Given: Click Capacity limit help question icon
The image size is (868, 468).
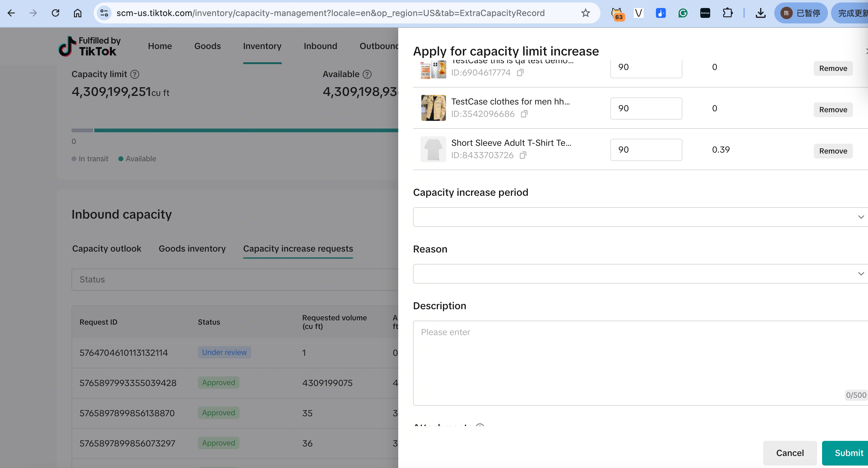Looking at the screenshot, I should (134, 74).
